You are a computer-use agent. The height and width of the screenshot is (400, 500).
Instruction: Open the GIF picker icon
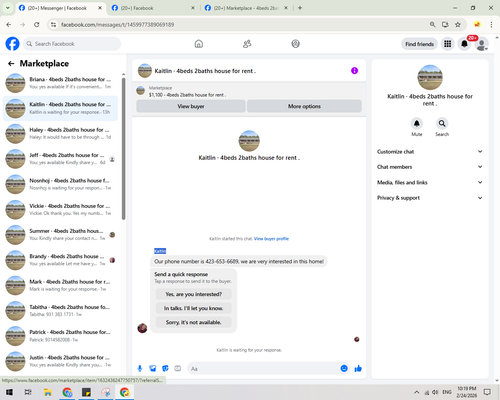pyautogui.click(x=178, y=368)
